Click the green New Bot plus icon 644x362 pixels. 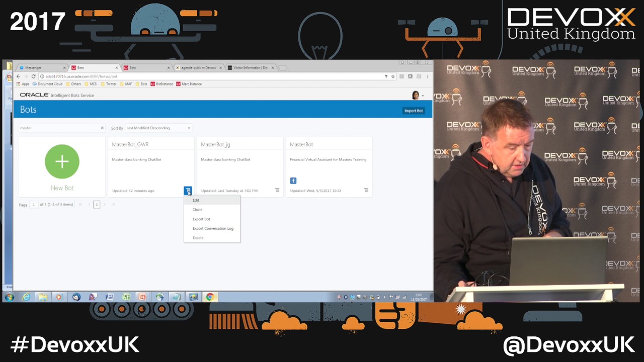[62, 161]
